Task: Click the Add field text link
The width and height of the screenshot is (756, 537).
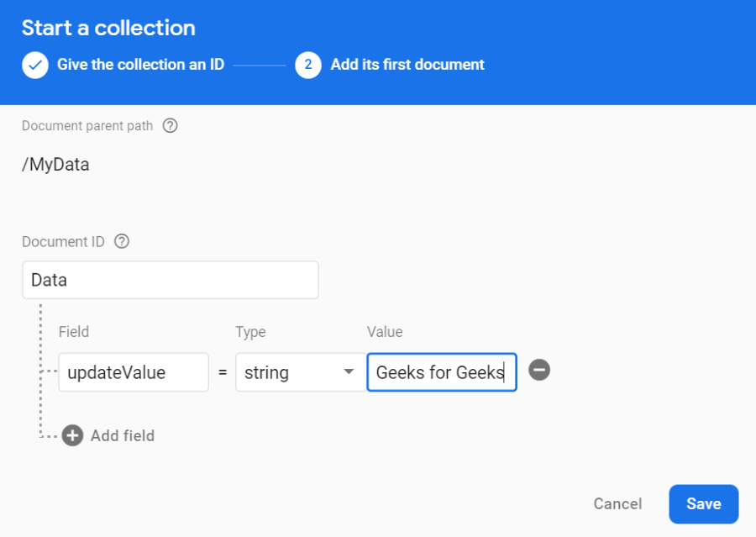Action: coord(123,435)
